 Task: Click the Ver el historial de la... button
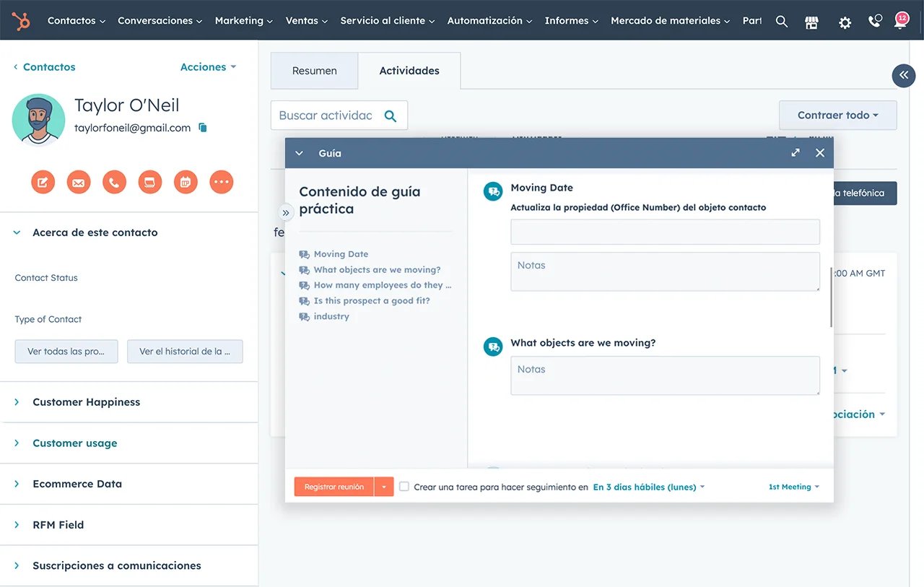click(x=185, y=352)
